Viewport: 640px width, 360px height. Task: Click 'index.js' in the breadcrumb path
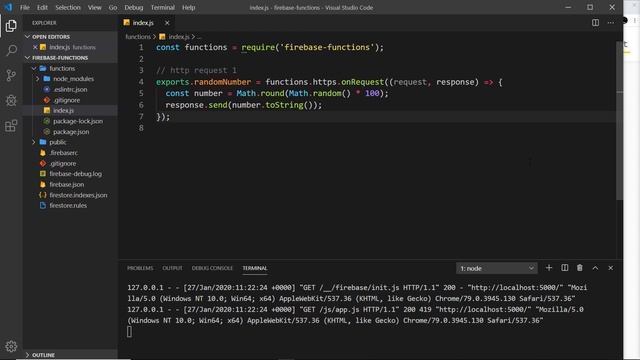[x=179, y=37]
